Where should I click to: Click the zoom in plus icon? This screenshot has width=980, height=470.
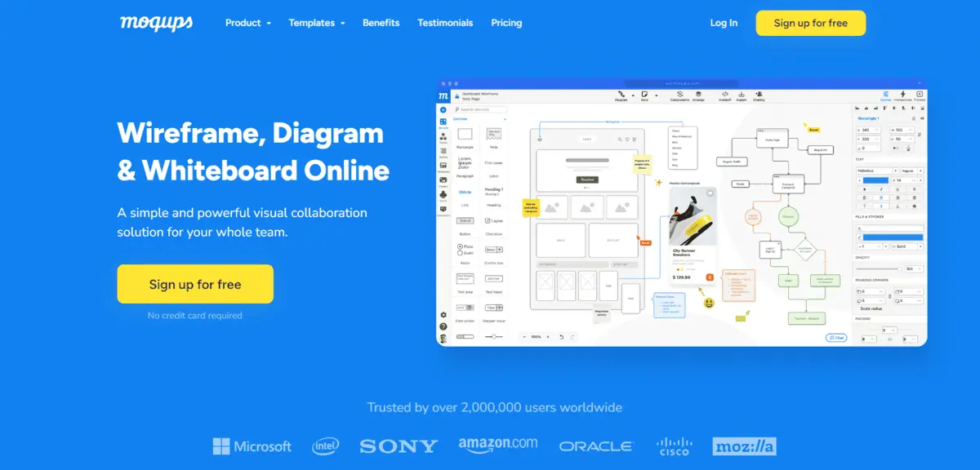tap(548, 337)
